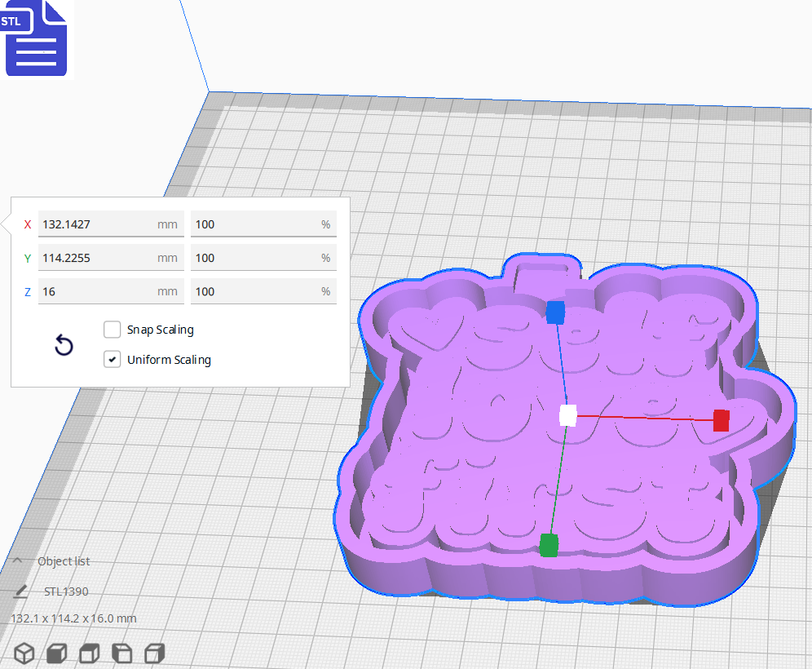Enable Snap Scaling
Image resolution: width=812 pixels, height=669 pixels.
tap(112, 330)
